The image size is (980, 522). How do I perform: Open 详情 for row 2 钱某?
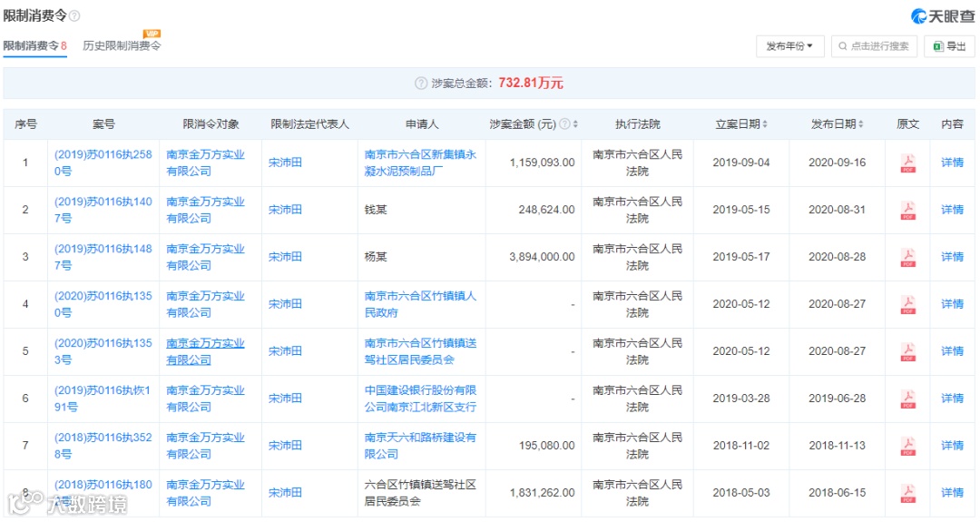(x=953, y=210)
